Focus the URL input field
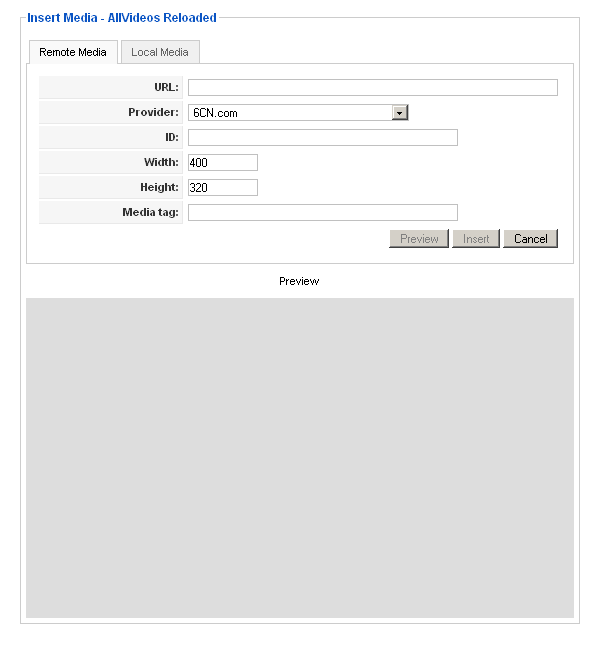 coord(372,87)
